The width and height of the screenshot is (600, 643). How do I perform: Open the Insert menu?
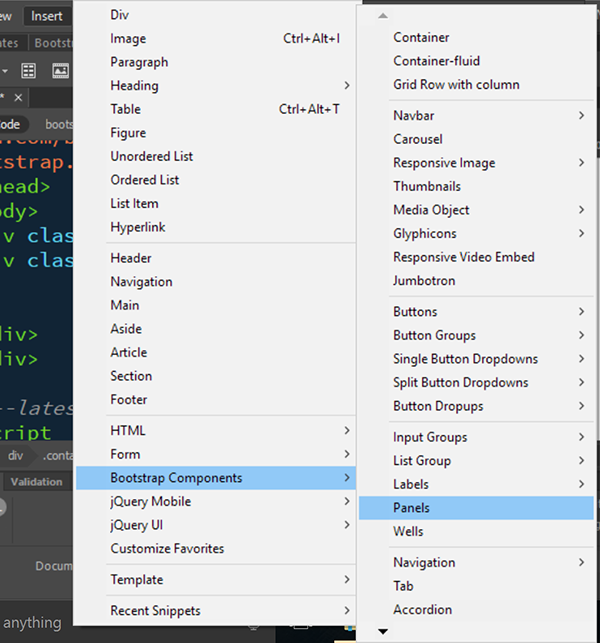pyautogui.click(x=47, y=16)
